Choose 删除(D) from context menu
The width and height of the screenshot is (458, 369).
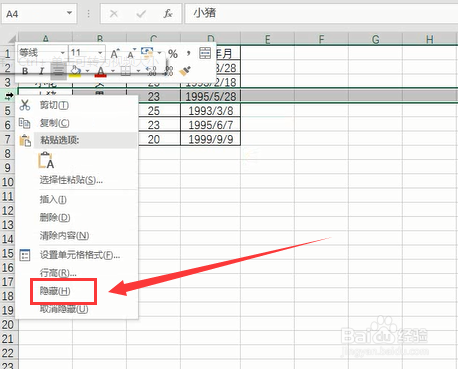[x=77, y=218]
